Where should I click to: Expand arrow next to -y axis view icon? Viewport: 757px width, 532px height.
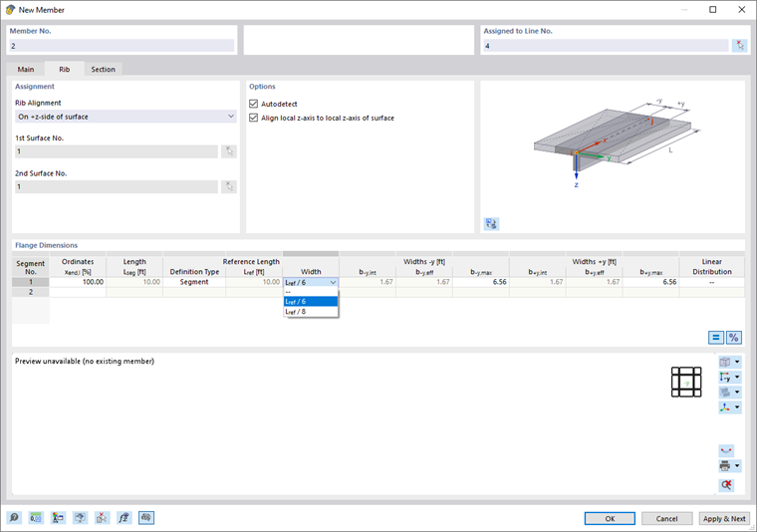pos(737,377)
